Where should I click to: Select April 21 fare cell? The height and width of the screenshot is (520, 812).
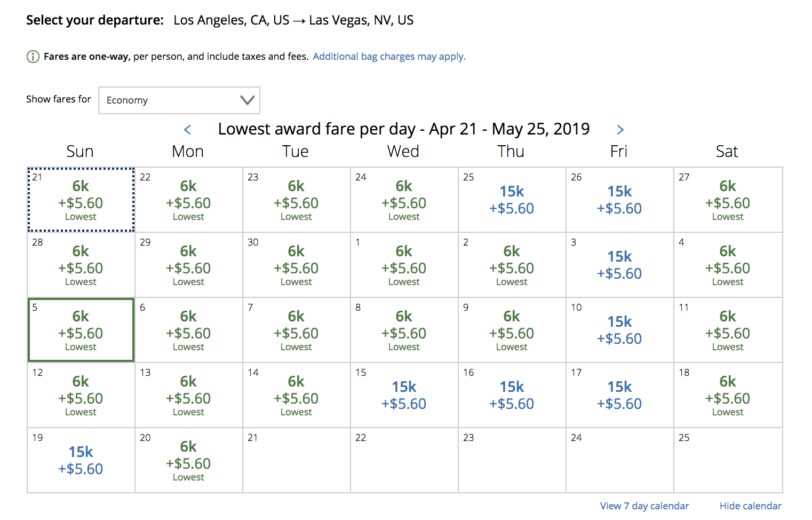pos(81,200)
